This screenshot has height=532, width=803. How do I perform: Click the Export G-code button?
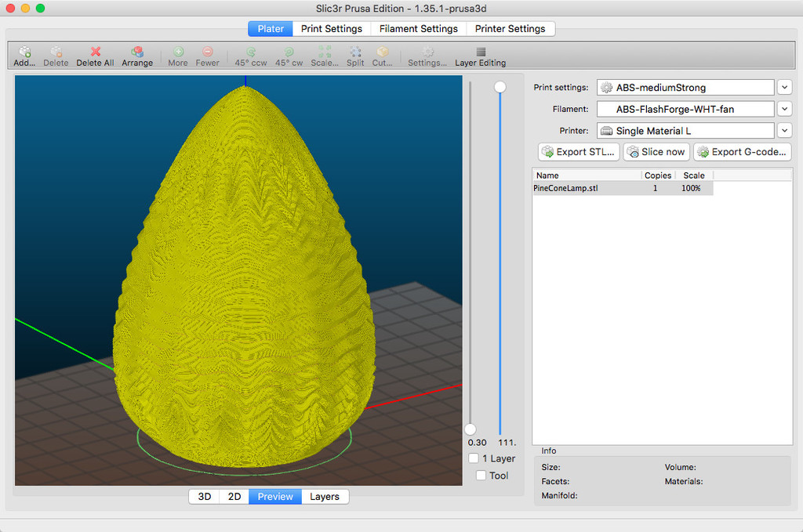point(742,152)
